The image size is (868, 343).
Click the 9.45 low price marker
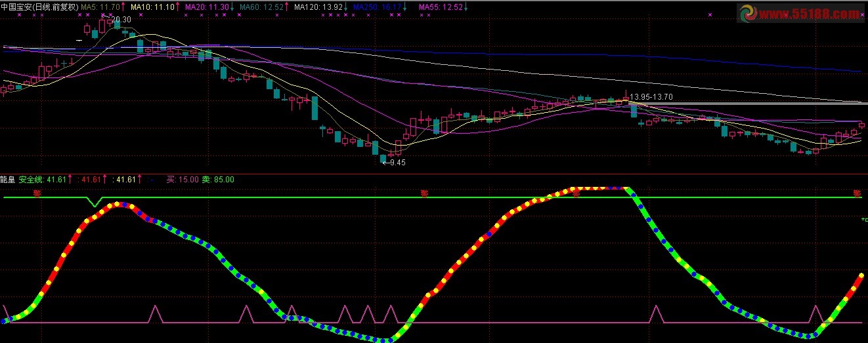[394, 163]
